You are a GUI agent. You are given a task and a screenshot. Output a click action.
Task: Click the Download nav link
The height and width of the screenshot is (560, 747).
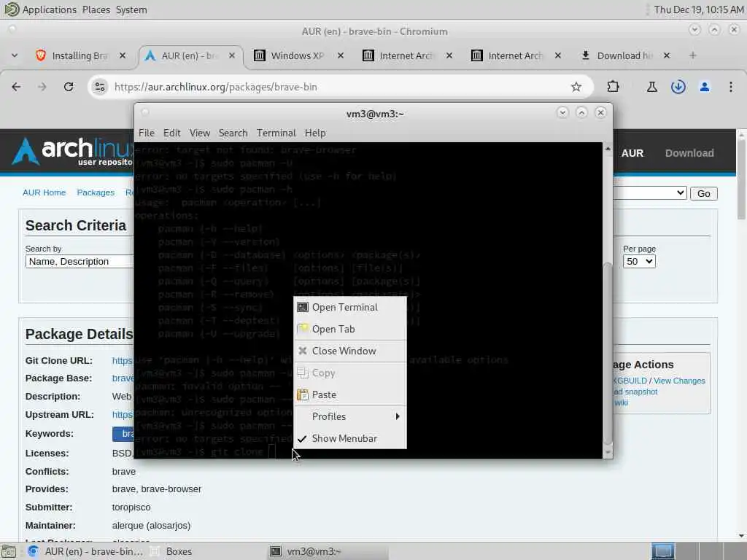[689, 153]
